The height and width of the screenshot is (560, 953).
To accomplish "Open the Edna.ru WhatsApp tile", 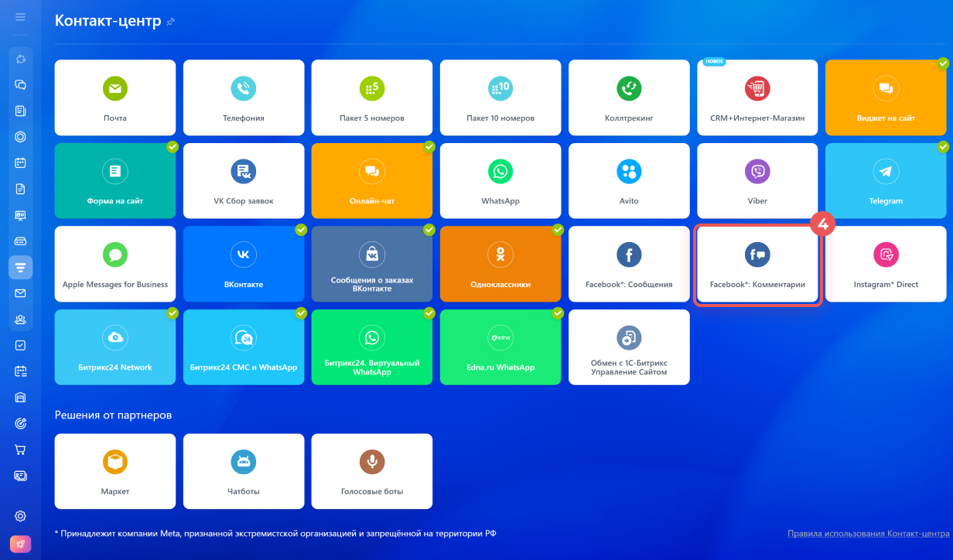I will click(500, 347).
